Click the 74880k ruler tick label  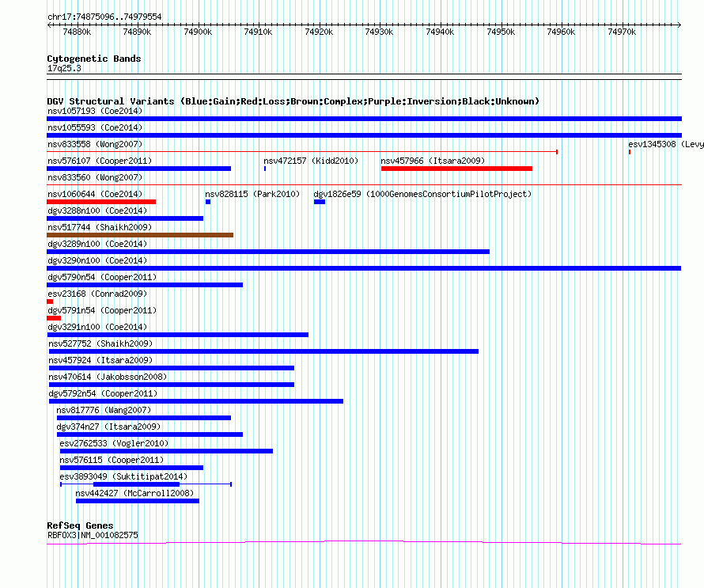pyautogui.click(x=77, y=32)
